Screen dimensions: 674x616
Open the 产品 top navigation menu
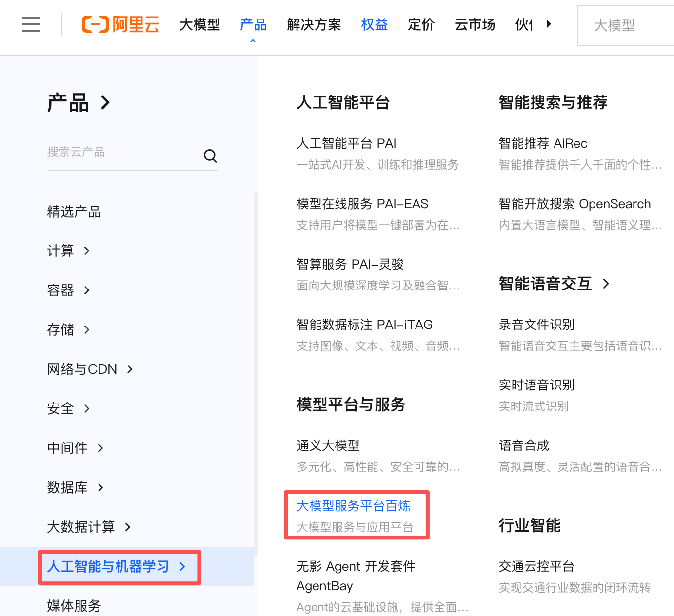click(x=254, y=24)
